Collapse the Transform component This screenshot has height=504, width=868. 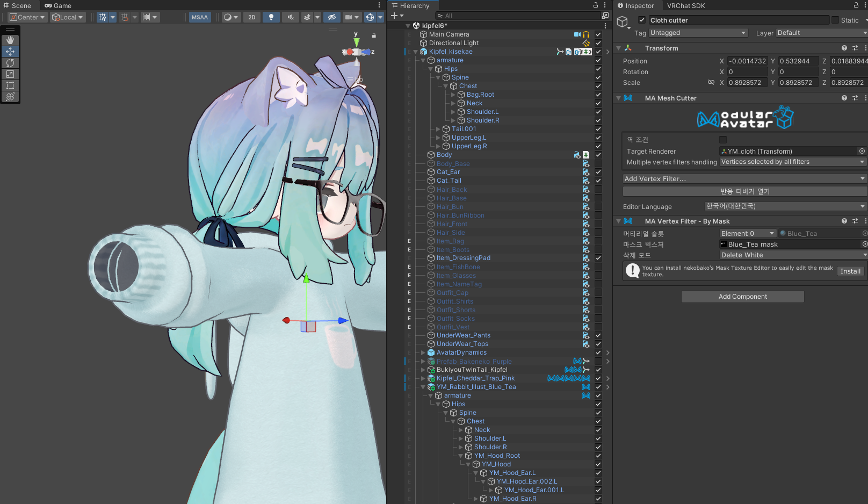619,48
